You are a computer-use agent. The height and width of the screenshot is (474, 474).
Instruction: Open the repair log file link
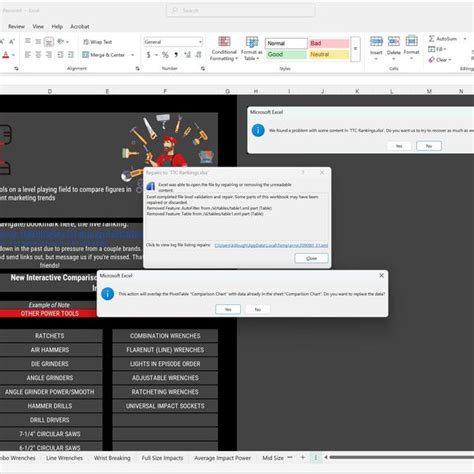pos(271,245)
